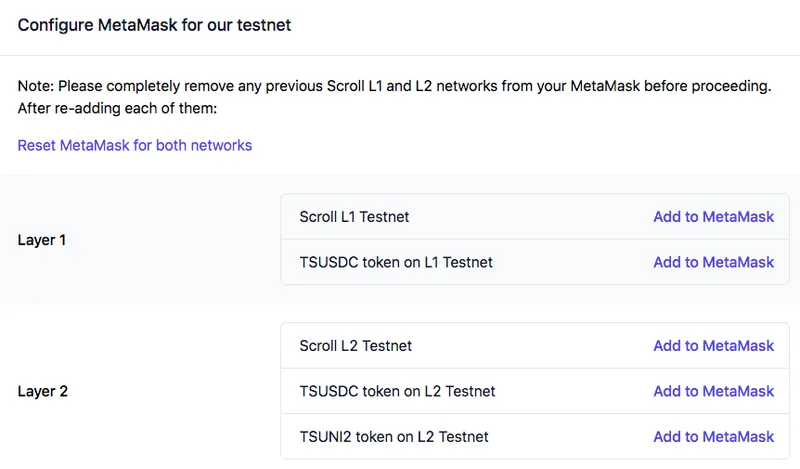Viewport: 800px width, 469px height.
Task: Click the Configure MetaMask for our testnet heading
Action: pyautogui.click(x=154, y=25)
